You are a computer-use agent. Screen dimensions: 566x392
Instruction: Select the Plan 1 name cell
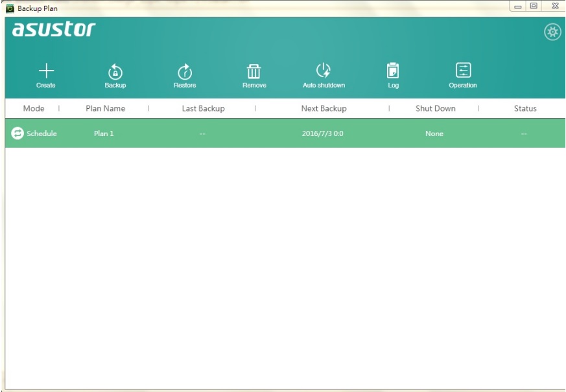tap(104, 133)
